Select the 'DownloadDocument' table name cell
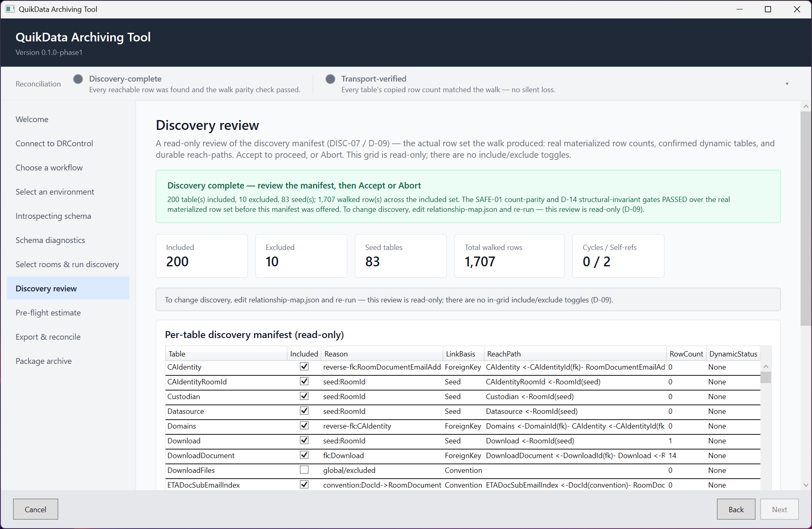Image resolution: width=812 pixels, height=529 pixels. coord(226,455)
